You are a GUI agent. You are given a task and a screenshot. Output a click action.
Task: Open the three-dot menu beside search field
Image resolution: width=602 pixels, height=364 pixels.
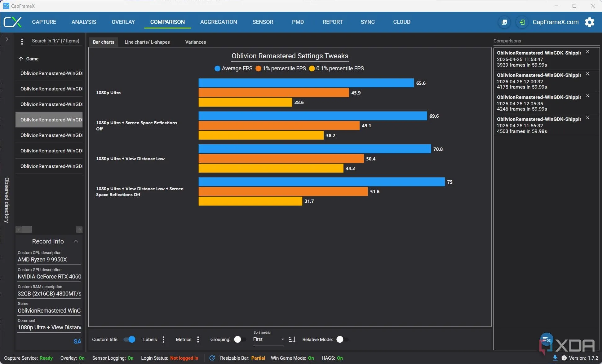[22, 42]
